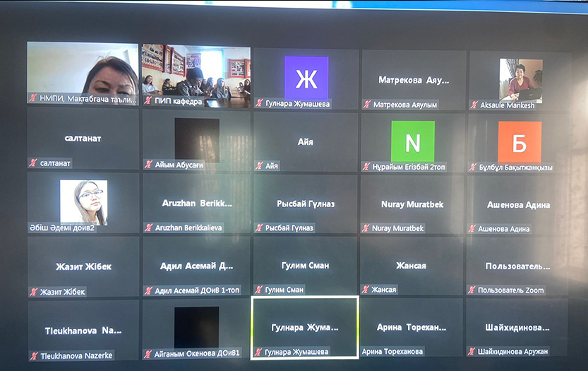The width and height of the screenshot is (588, 371).
Task: Click the muted mic icon by Aksaule Mankesh
Action: [x=474, y=105]
